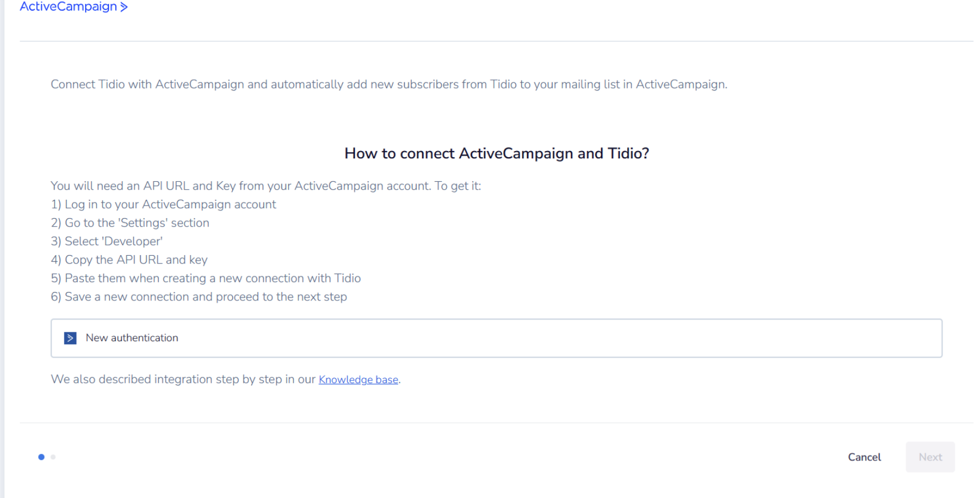Screen dimensions: 980x498
Task: Click the 'You will need an API URL' sentence
Action: tap(266, 186)
